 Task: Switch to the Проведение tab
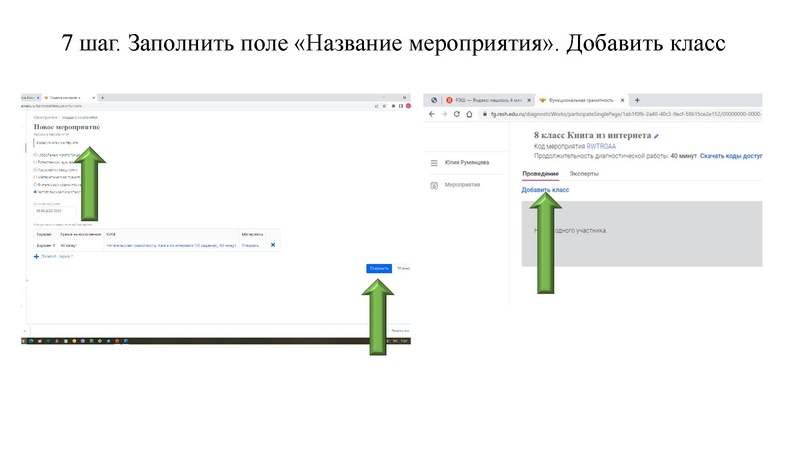click(540, 174)
